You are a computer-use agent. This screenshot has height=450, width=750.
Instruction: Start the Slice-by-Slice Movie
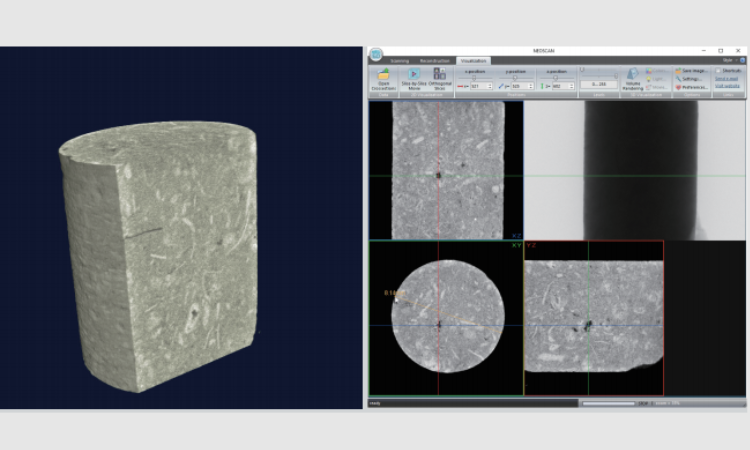413,75
